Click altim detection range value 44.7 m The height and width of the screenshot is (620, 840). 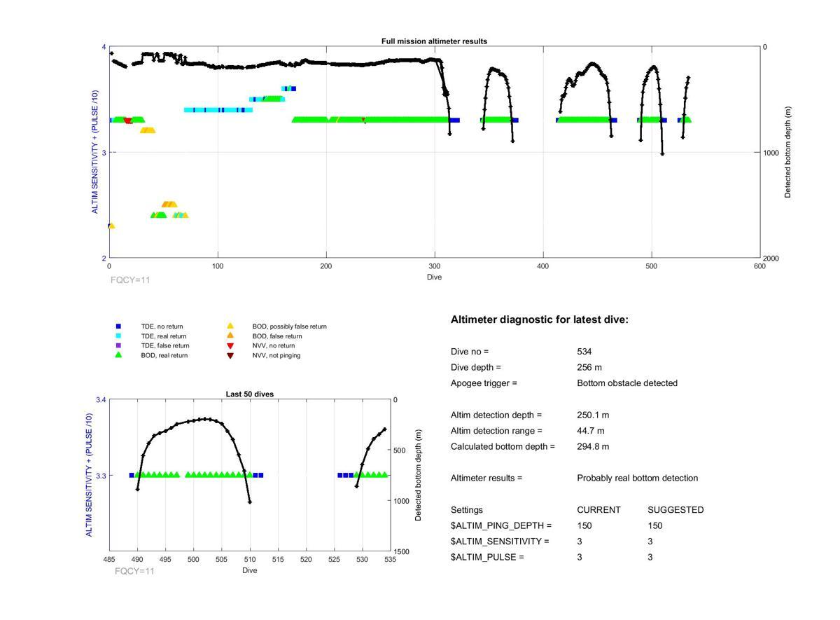click(591, 431)
